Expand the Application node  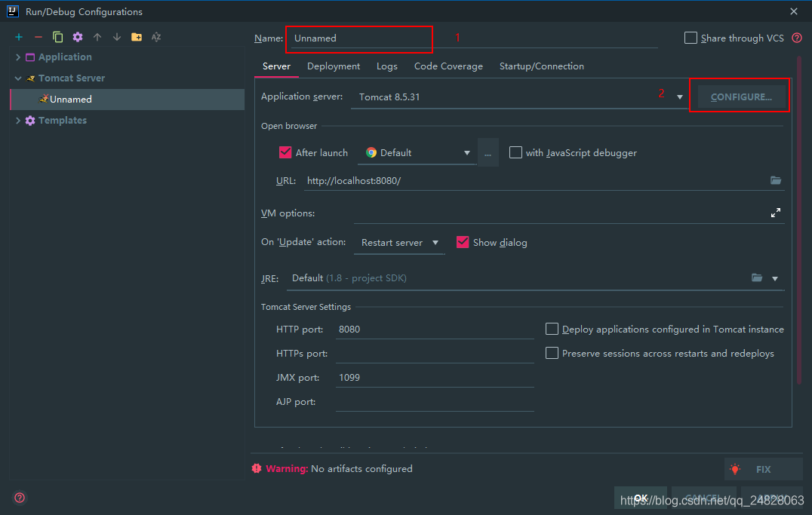(x=18, y=57)
